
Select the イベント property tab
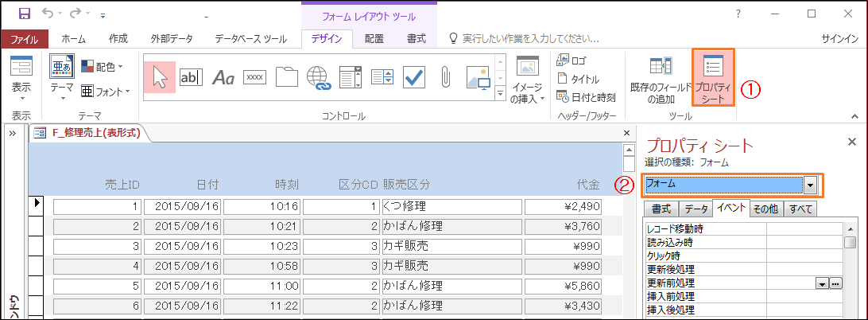pos(731,208)
